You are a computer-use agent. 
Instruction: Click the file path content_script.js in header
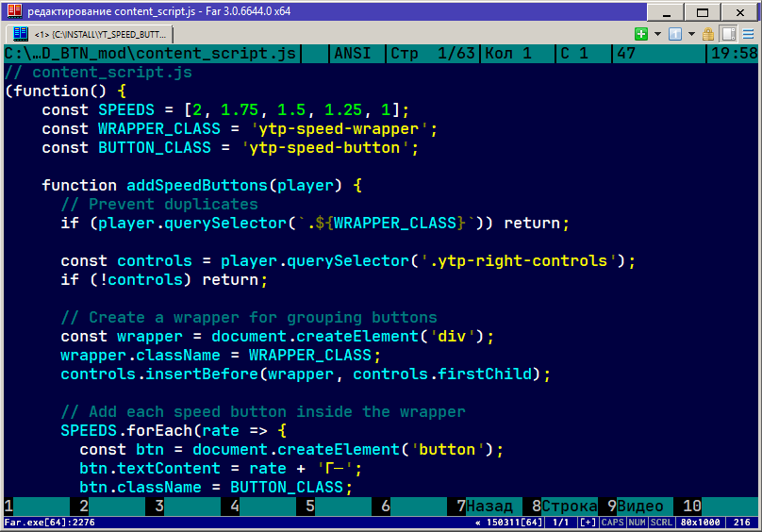150,53
